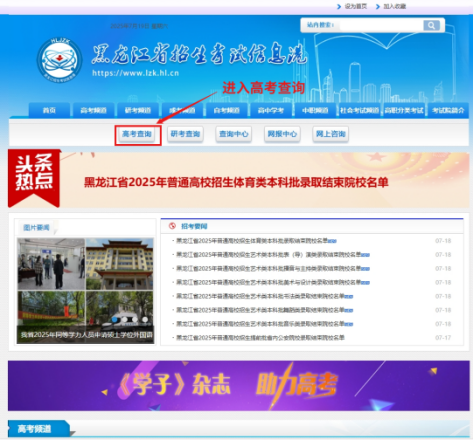Open the 中职频道 navigation tab
Viewport: 473px width, 440px height.
coord(315,110)
